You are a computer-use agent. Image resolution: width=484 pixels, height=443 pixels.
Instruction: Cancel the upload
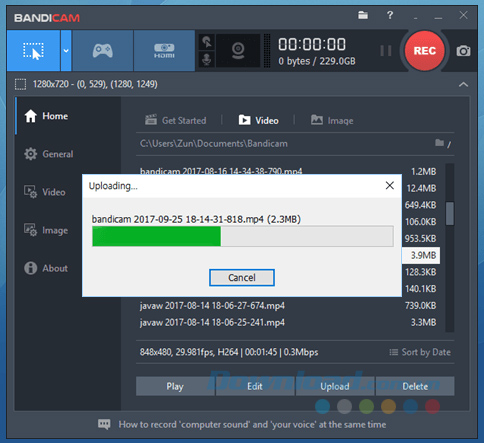coord(242,278)
